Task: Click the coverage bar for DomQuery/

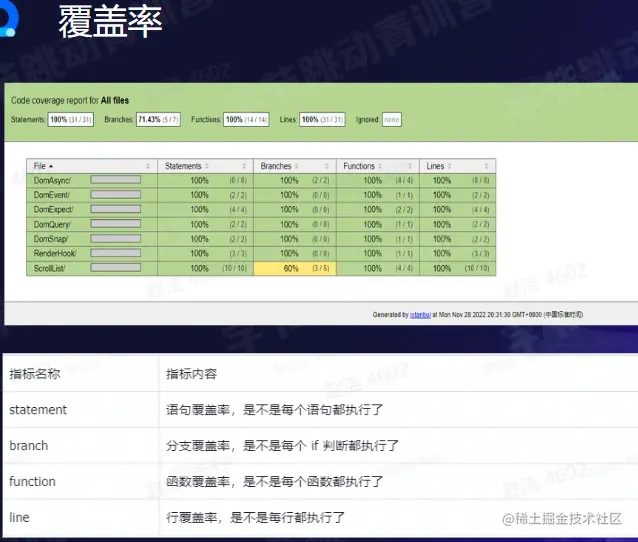Action: [116, 224]
